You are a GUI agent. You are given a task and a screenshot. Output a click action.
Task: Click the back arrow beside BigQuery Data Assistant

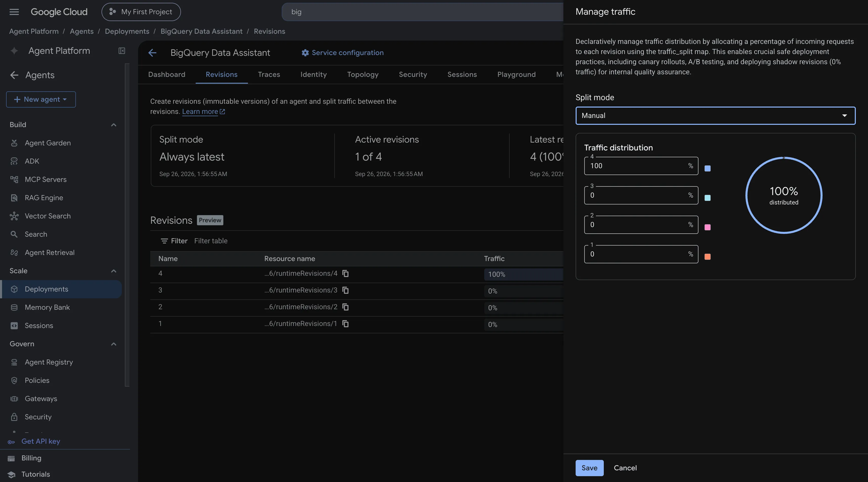pyautogui.click(x=152, y=53)
